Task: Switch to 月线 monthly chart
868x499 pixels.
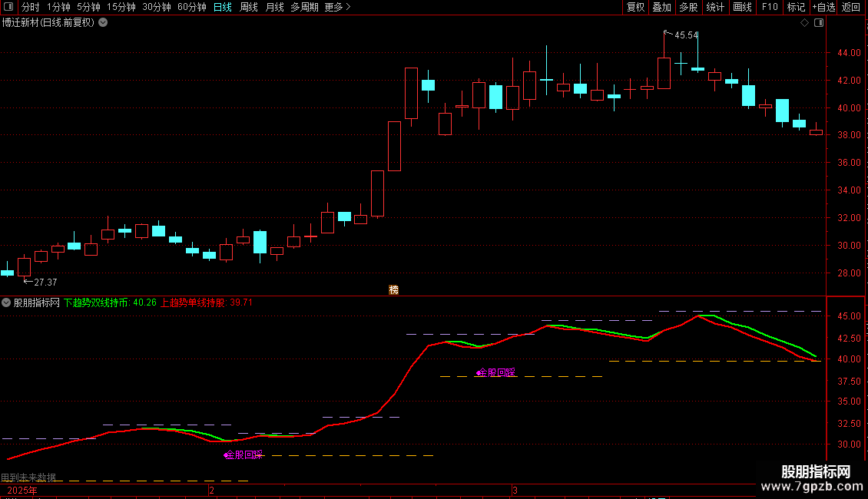Action: point(274,7)
